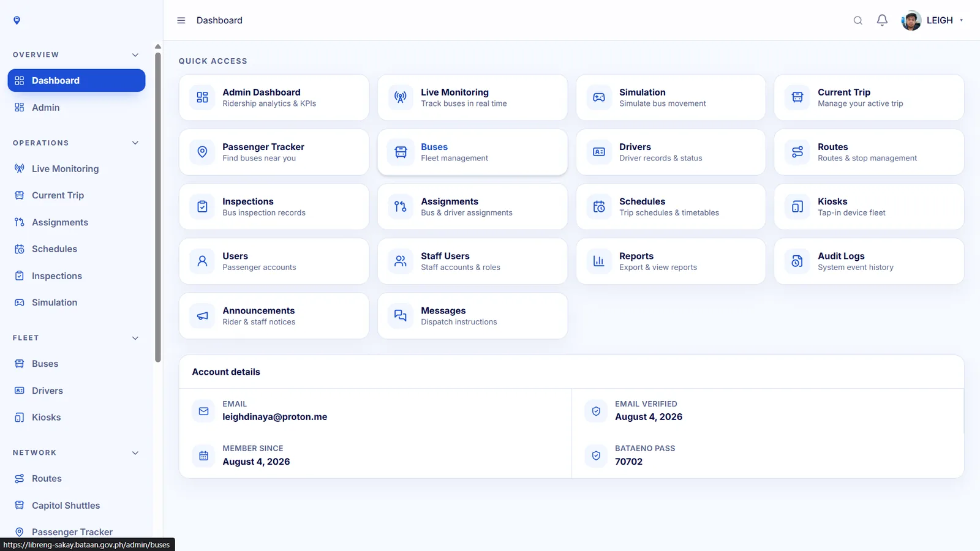
Task: Open the LEIGH user account dropdown
Action: click(x=933, y=20)
